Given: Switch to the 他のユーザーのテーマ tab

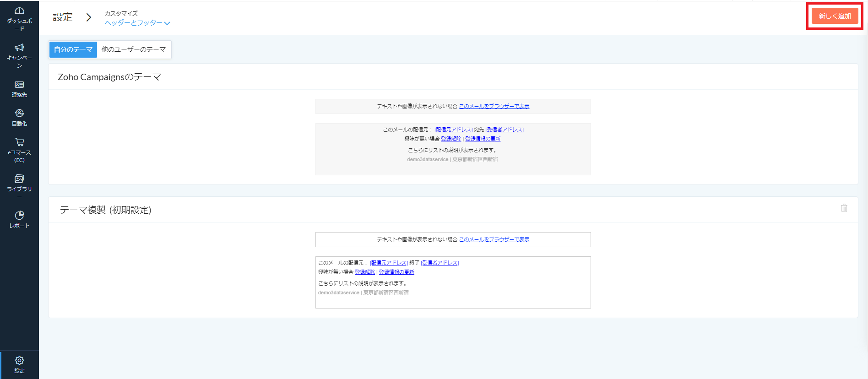Looking at the screenshot, I should point(134,49).
